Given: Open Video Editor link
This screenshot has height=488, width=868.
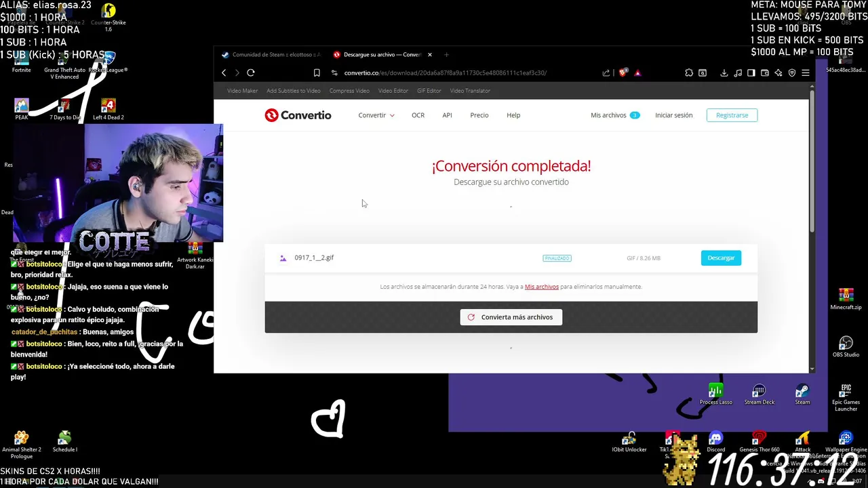Looking at the screenshot, I should (393, 91).
